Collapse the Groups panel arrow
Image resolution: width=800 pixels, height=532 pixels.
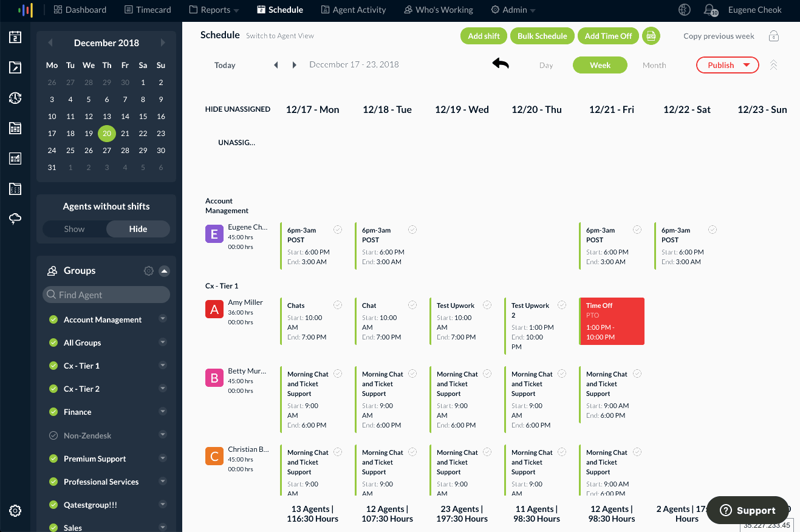164,271
